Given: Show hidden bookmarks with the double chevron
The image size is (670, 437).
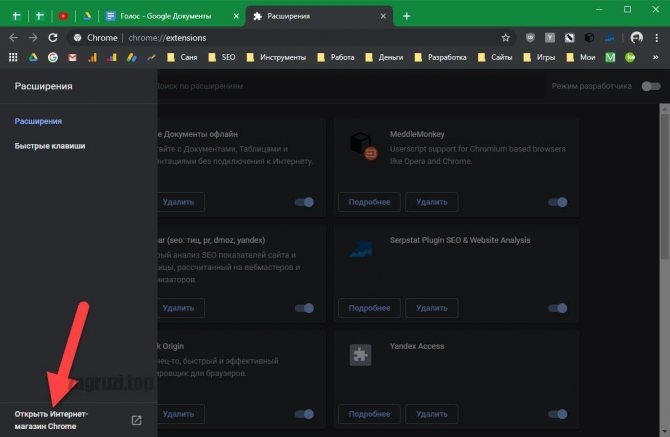Looking at the screenshot, I should (655, 57).
